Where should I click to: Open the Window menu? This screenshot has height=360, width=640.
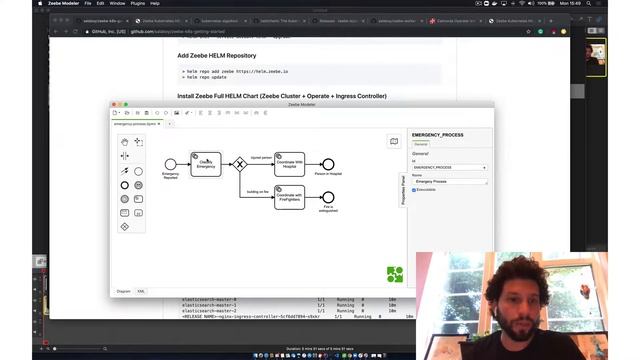click(x=117, y=3)
